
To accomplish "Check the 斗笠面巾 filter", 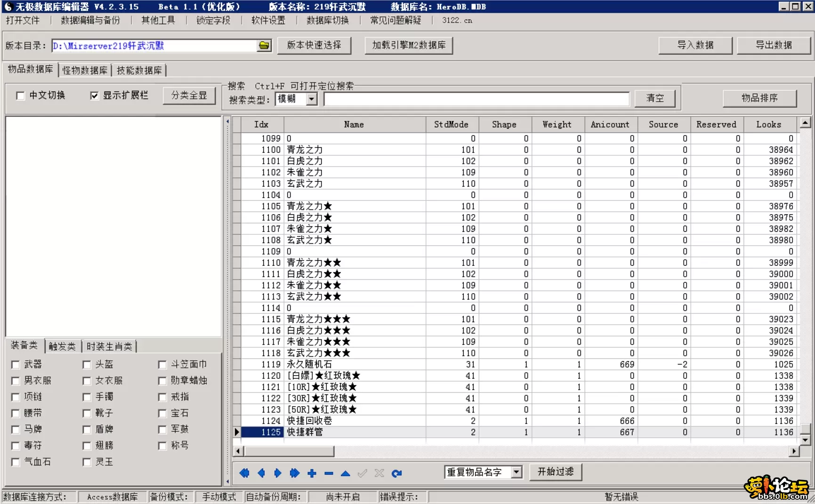I will point(162,365).
